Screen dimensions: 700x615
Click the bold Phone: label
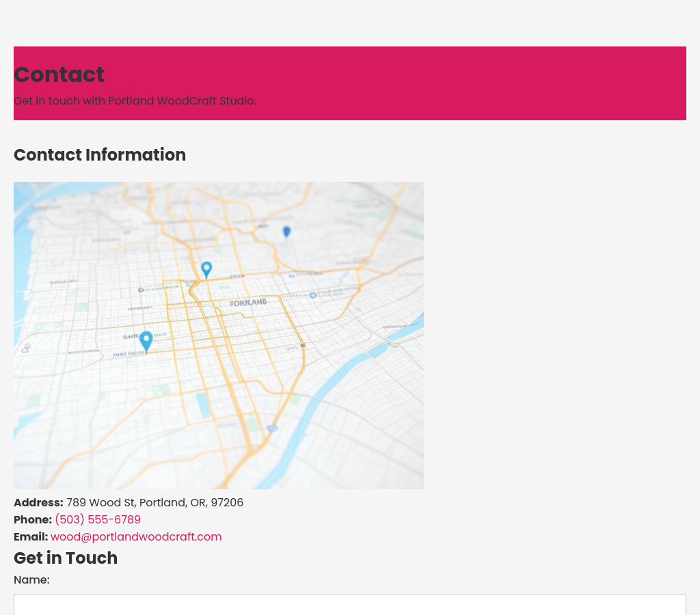[33, 520]
